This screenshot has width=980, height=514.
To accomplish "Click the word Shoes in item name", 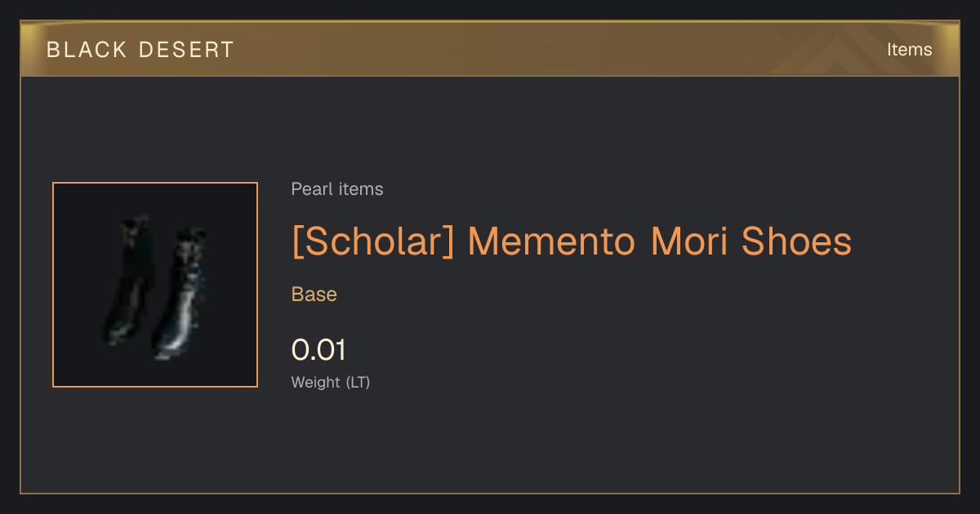I will [x=796, y=241].
